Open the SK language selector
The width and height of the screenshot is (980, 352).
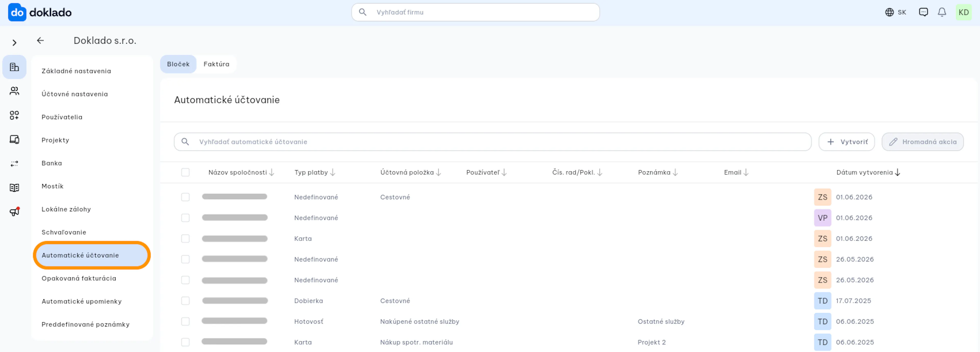[x=896, y=12]
